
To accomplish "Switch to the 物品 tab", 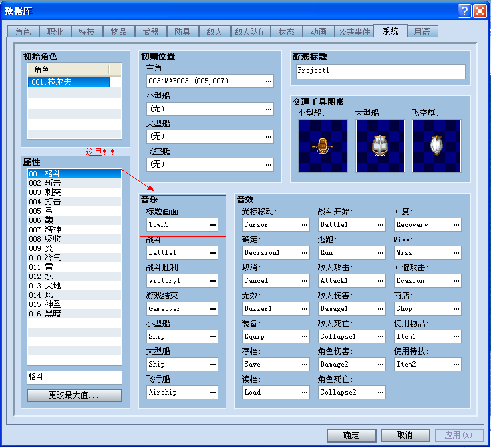I will pyautogui.click(x=119, y=32).
